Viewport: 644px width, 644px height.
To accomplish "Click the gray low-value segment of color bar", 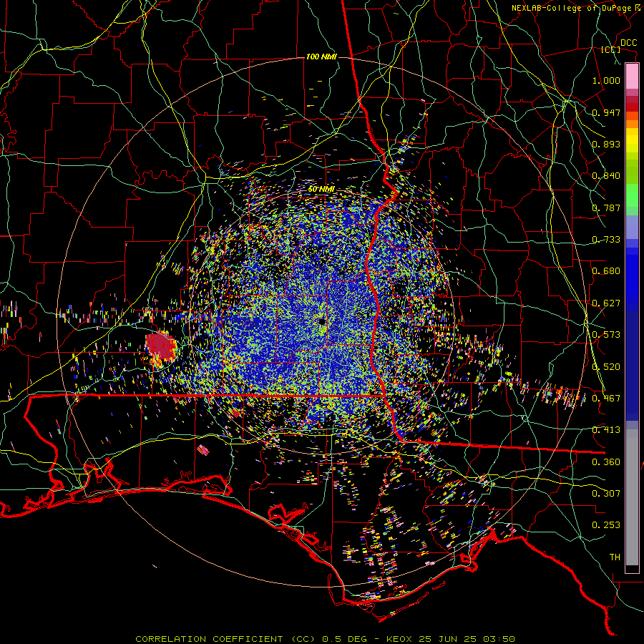I will click(632, 497).
